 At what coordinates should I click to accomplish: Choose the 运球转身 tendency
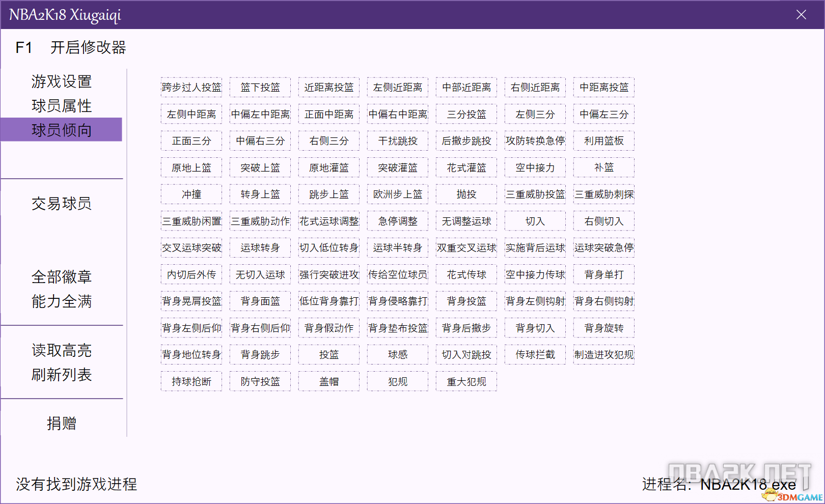(260, 247)
